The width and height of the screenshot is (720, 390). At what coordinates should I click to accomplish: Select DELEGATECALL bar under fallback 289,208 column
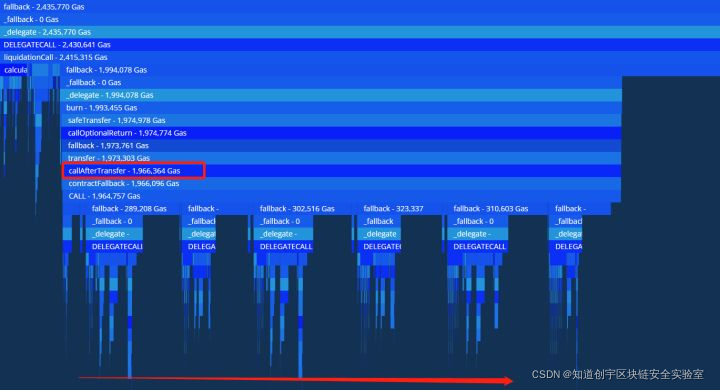(x=114, y=246)
